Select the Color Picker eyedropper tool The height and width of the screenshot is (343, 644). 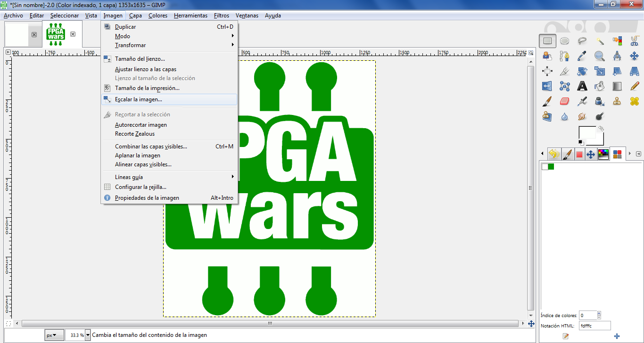point(582,57)
